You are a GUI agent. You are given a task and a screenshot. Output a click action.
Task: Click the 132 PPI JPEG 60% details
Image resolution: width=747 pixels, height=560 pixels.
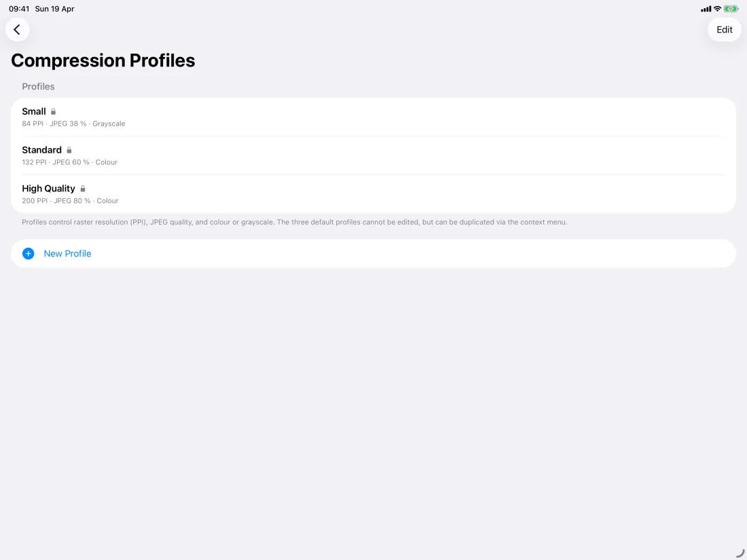pos(69,162)
